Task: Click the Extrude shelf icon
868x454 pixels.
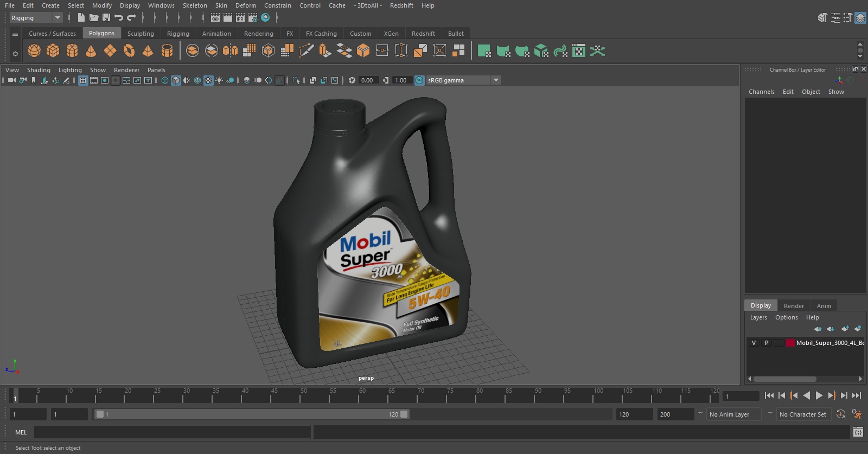Action: click(x=325, y=51)
